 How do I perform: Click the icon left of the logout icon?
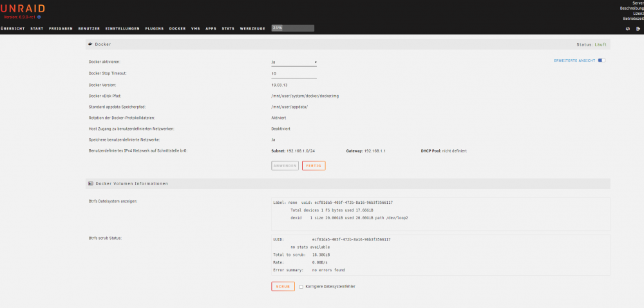click(x=627, y=29)
